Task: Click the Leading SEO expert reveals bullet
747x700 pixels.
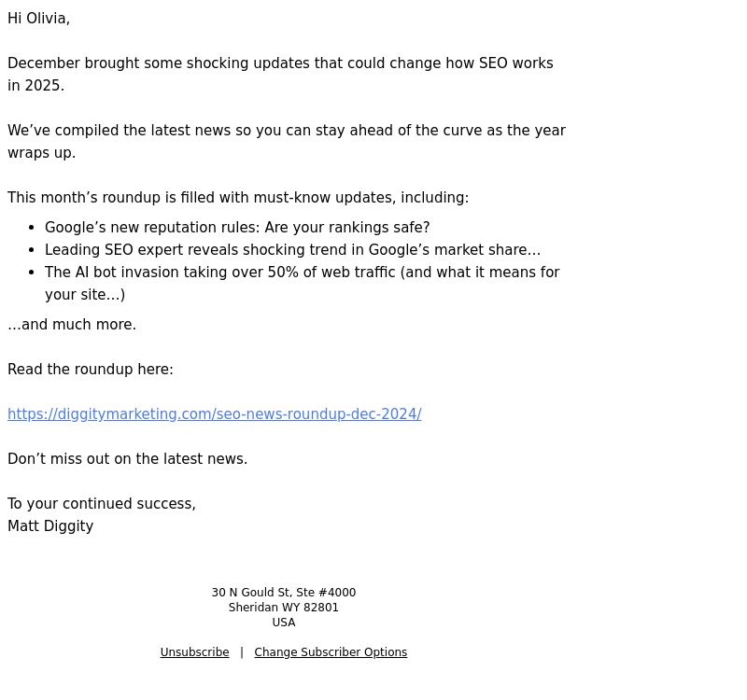Action: coord(292,250)
